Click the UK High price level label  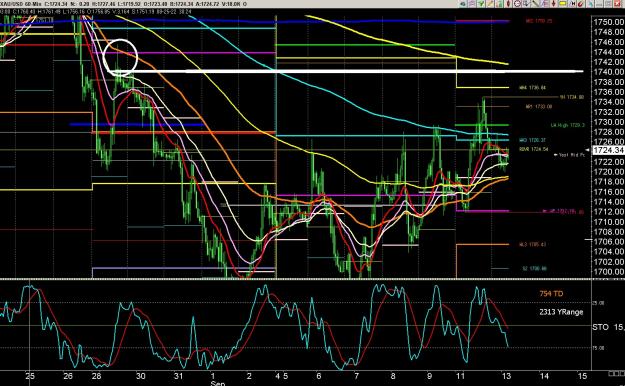point(568,125)
